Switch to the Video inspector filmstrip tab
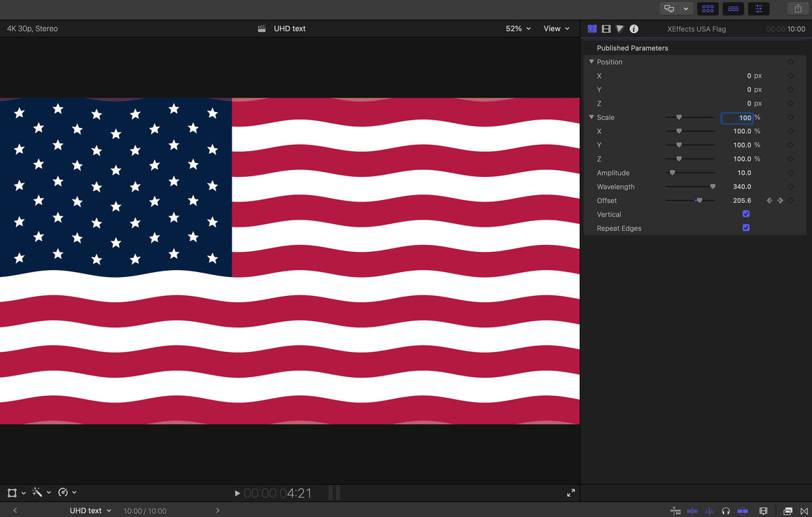812x517 pixels. coord(606,29)
